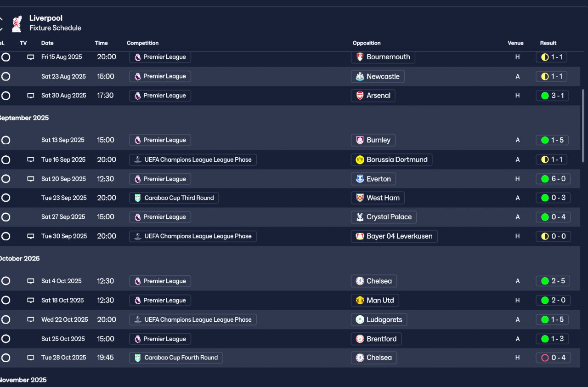Click the "Fixture Schedule" subtitle
588x387 pixels.
(55, 28)
